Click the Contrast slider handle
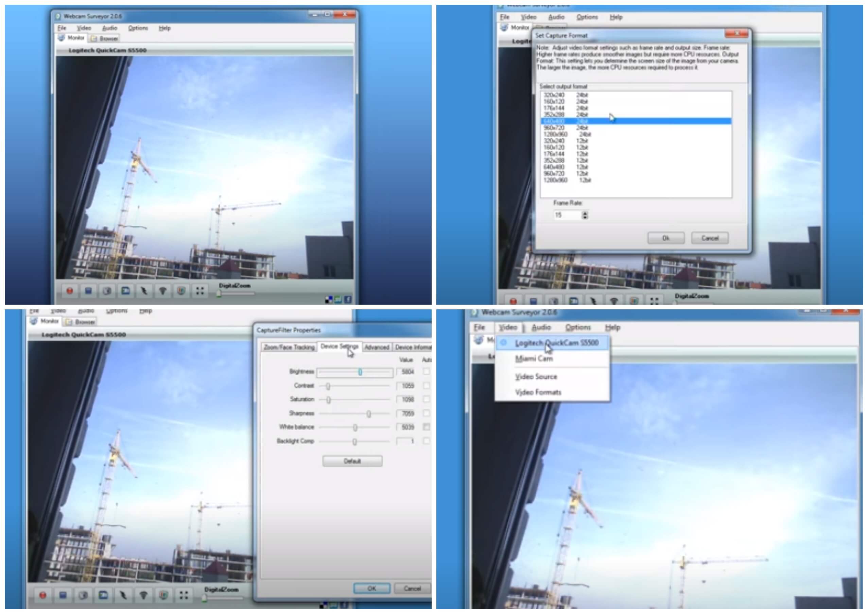The width and height of the screenshot is (868, 614). pos(328,386)
